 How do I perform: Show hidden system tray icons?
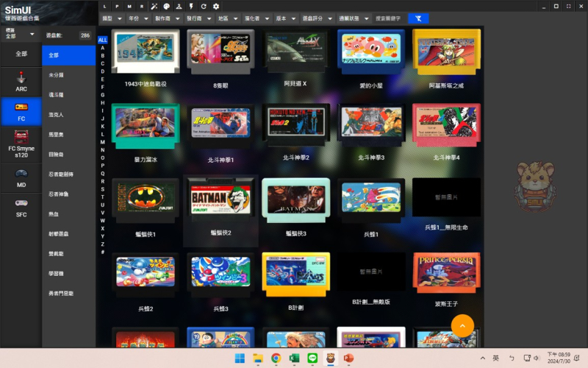coord(483,358)
